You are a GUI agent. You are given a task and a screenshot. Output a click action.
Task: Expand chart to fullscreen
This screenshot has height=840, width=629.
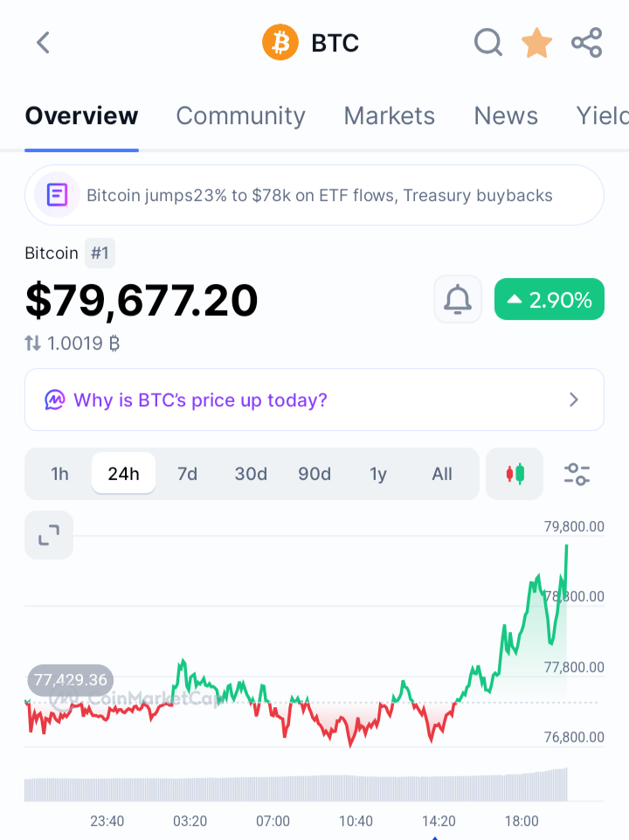click(49, 535)
